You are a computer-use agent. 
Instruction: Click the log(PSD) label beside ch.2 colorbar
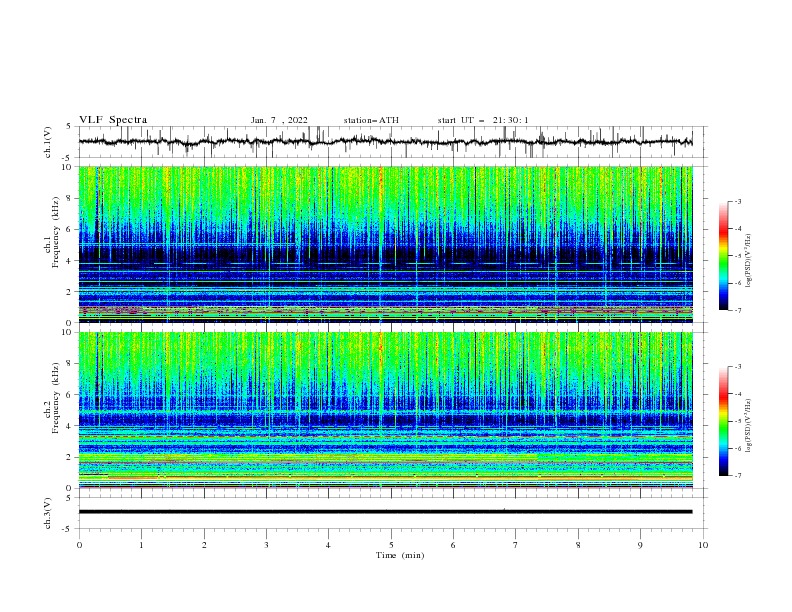(x=748, y=426)
